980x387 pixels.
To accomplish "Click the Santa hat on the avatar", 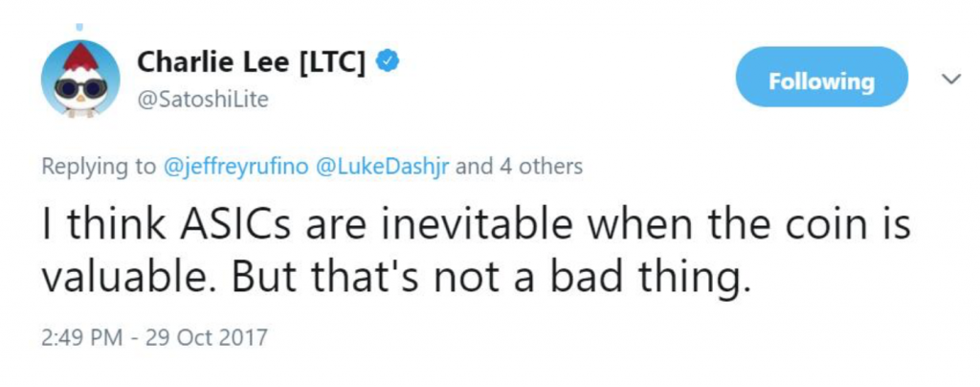I will 78,56.
